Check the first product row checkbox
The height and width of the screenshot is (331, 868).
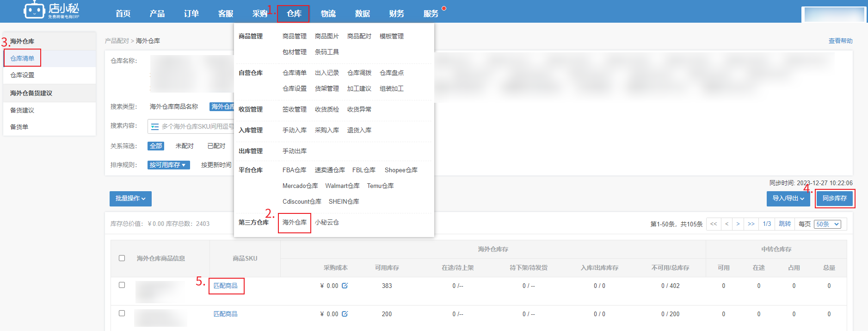pyautogui.click(x=122, y=285)
